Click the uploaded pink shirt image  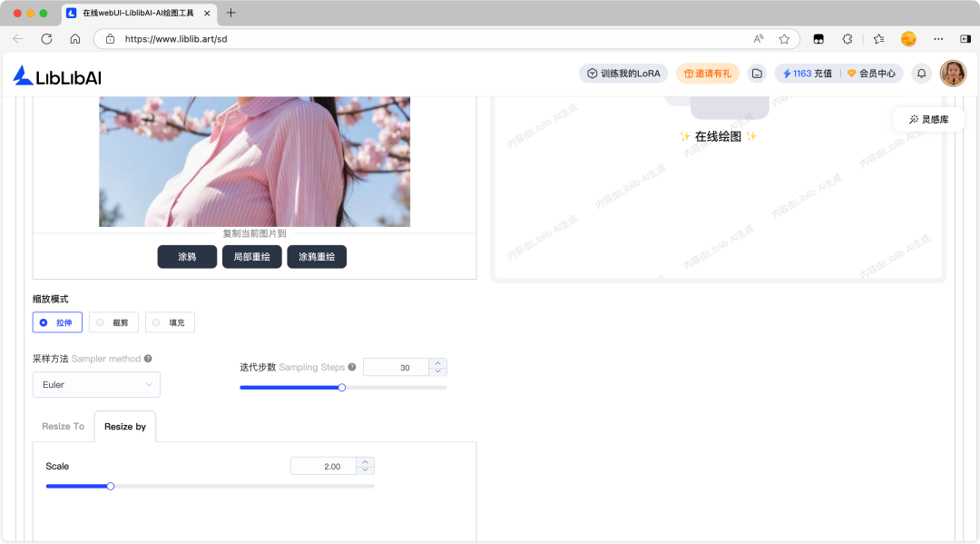click(x=254, y=162)
